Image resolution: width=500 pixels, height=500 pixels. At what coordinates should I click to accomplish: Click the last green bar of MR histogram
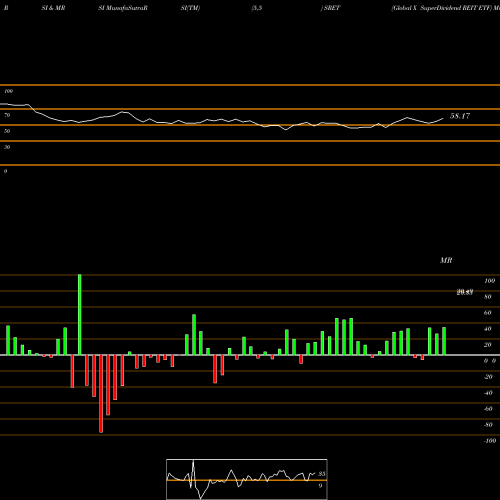tap(444, 341)
